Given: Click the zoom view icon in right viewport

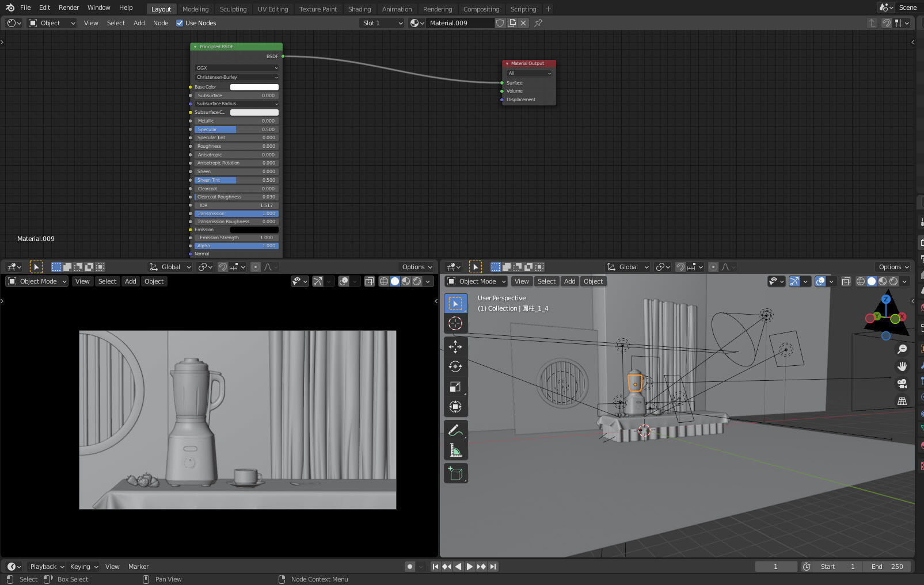Looking at the screenshot, I should (x=902, y=349).
